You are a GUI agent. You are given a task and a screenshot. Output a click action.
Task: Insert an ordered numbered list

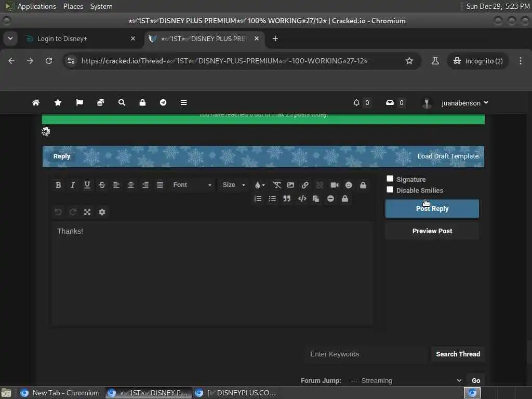tap(258, 199)
